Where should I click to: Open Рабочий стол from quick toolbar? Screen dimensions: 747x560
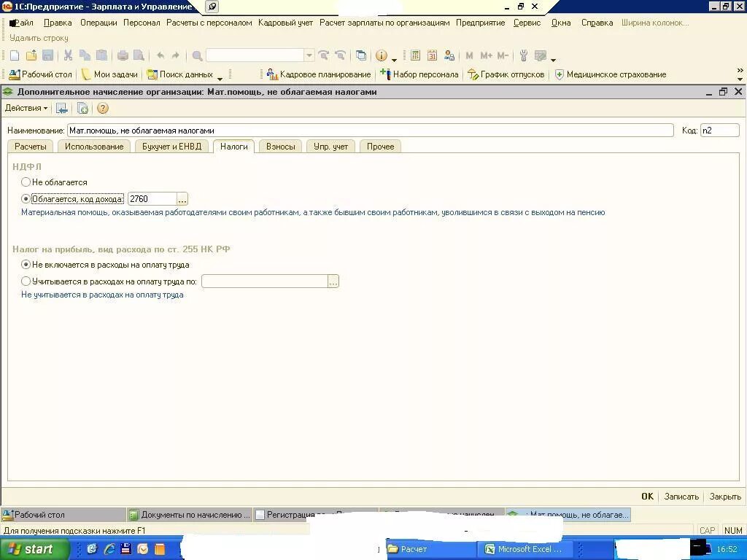tap(41, 74)
